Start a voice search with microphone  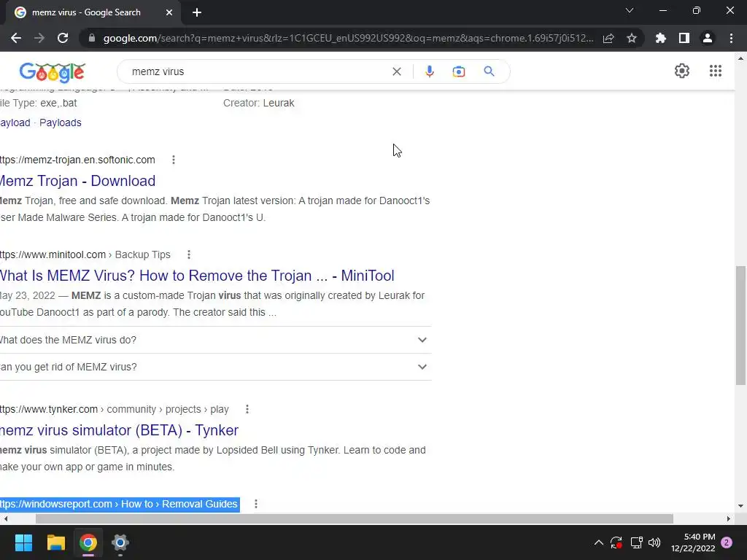tap(429, 71)
